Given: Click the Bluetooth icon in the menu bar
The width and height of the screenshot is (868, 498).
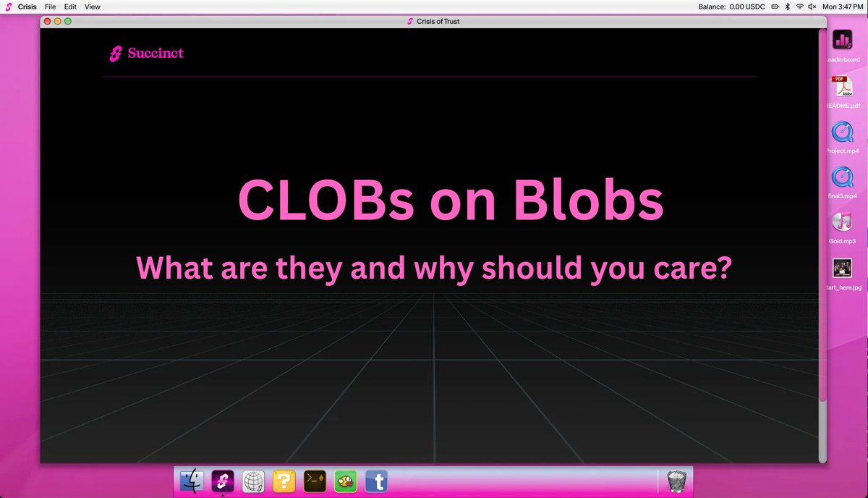Looking at the screenshot, I should pos(787,7).
